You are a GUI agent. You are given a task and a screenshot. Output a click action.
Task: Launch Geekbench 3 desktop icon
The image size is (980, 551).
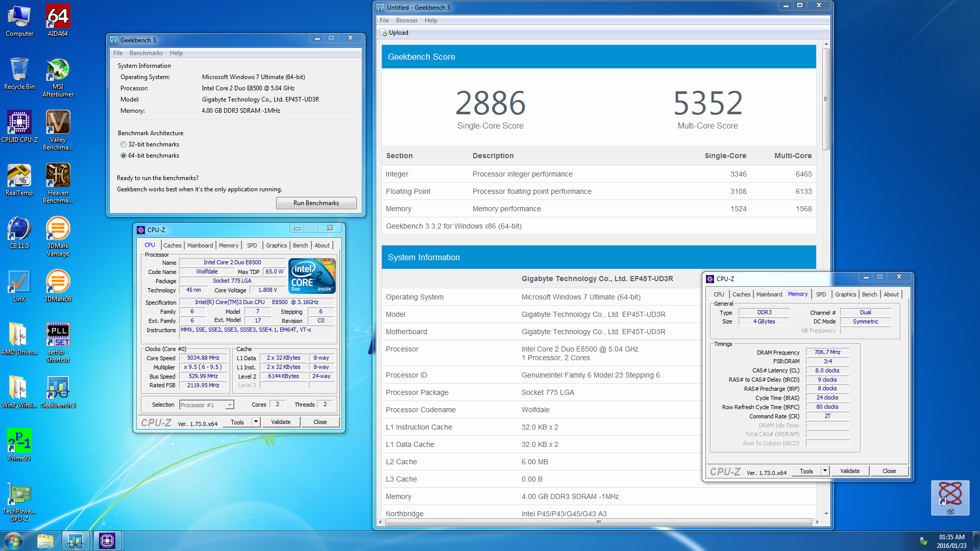[x=58, y=392]
